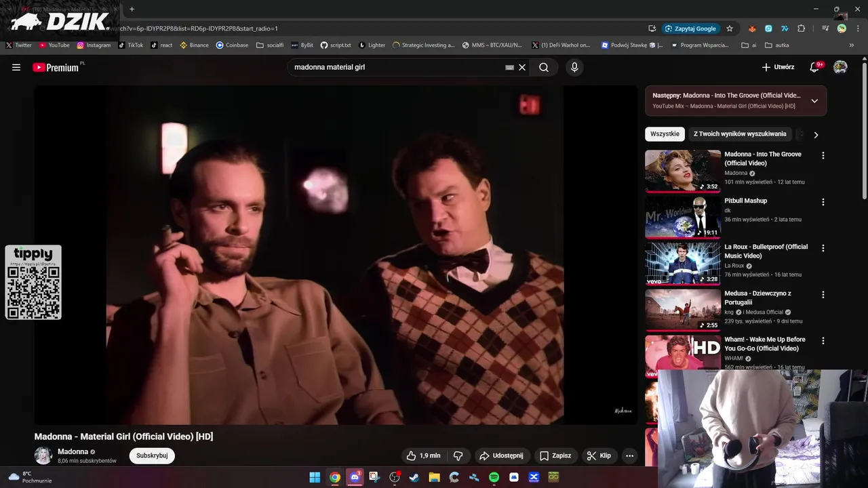Select the Wszystkie filter chip

point(665,134)
